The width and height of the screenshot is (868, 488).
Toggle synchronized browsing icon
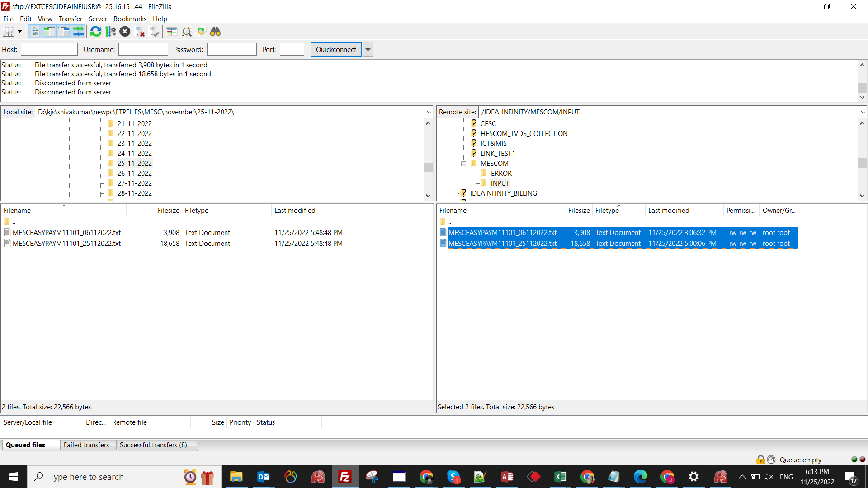pyautogui.click(x=201, y=32)
